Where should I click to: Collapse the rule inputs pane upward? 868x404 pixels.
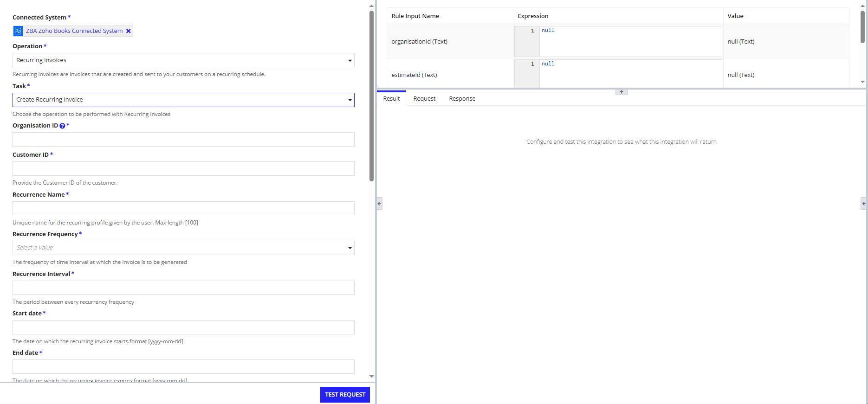pyautogui.click(x=622, y=92)
